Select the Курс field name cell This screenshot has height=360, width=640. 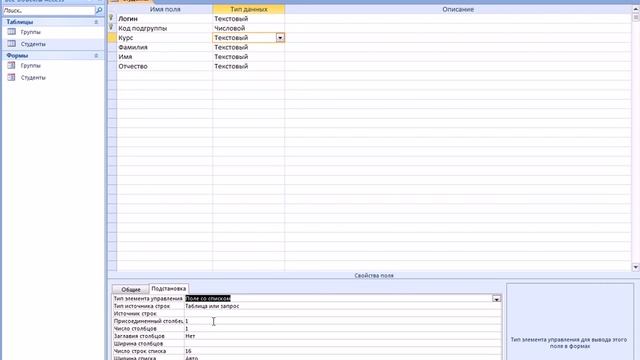click(164, 38)
